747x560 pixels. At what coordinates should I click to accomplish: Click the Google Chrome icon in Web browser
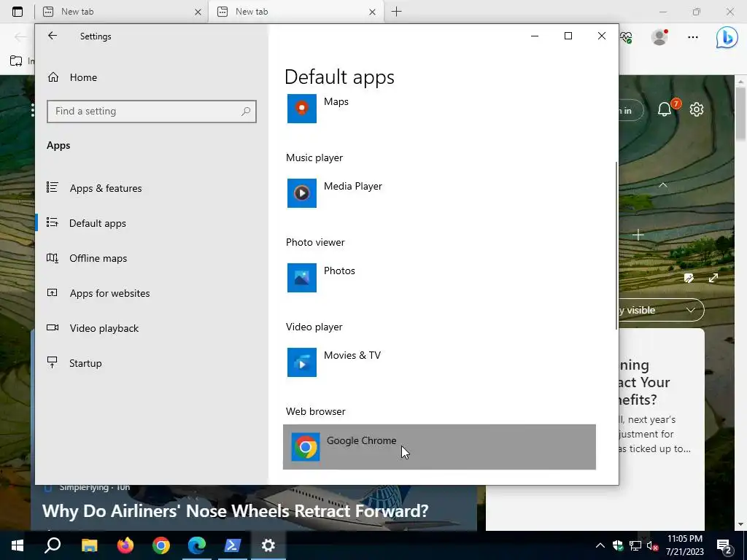tap(306, 447)
